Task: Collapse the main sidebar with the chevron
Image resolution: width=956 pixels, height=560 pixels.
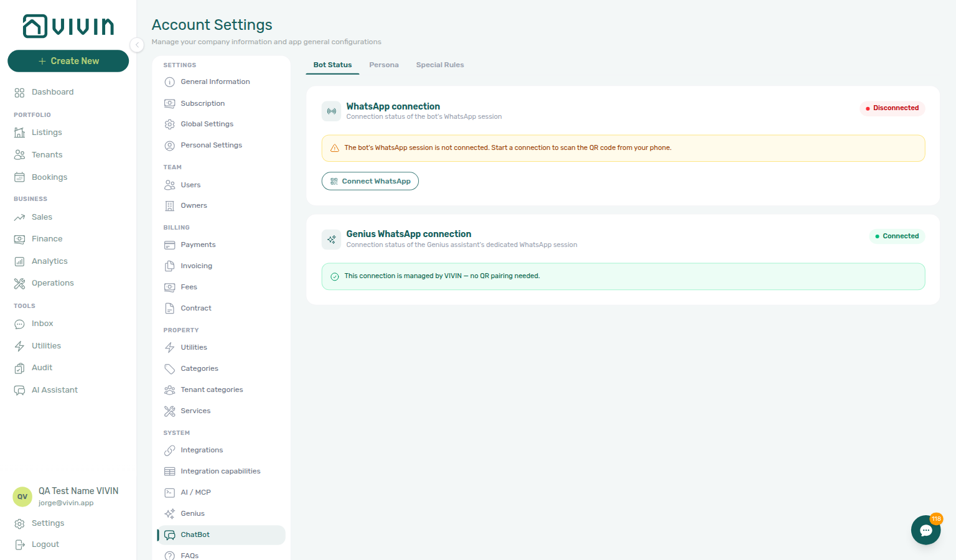Action: 137,45
